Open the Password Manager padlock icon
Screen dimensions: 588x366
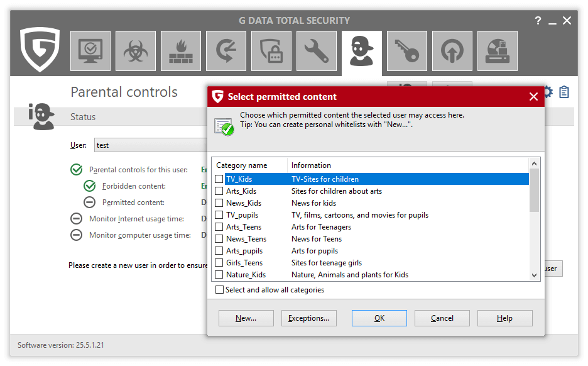click(x=271, y=51)
